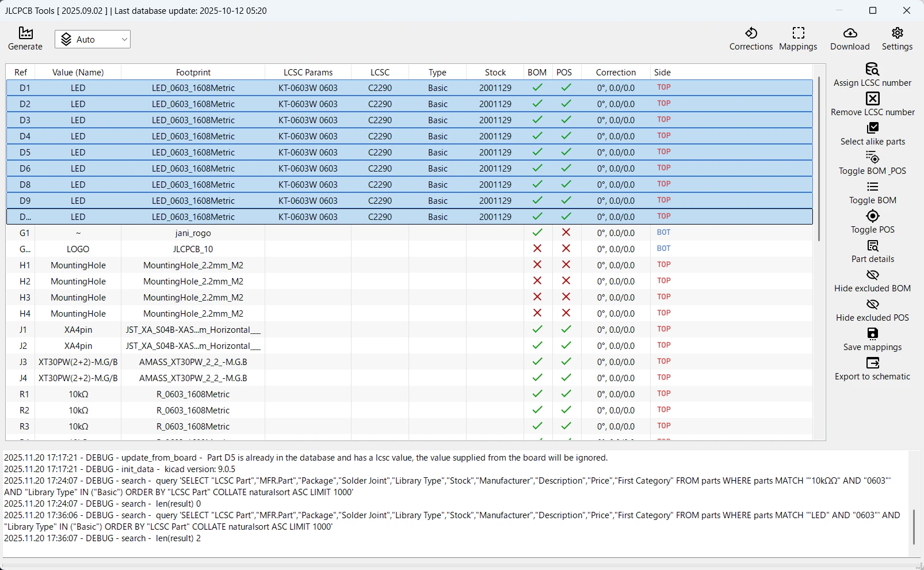924x570 pixels.
Task: Select the H2 MountingHole row
Action: pyautogui.click(x=409, y=282)
